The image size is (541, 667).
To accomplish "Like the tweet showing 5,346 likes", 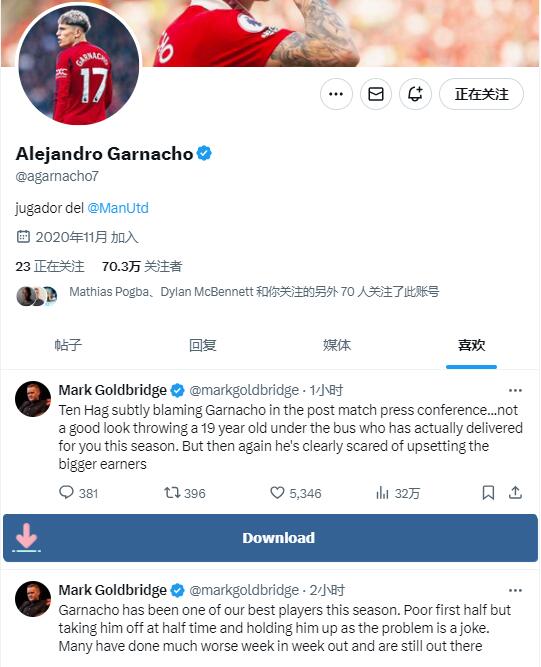I will click(277, 493).
